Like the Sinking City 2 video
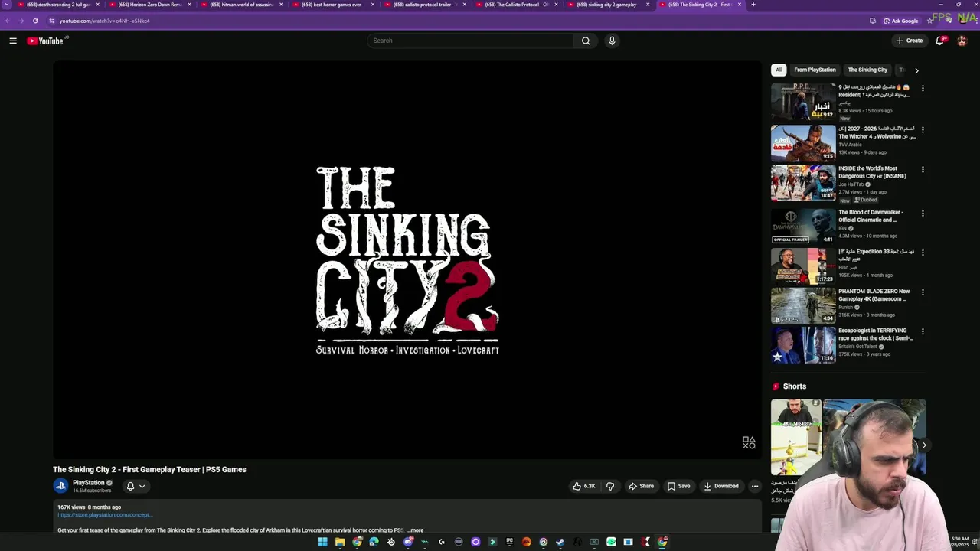The image size is (980, 551). coord(583,486)
